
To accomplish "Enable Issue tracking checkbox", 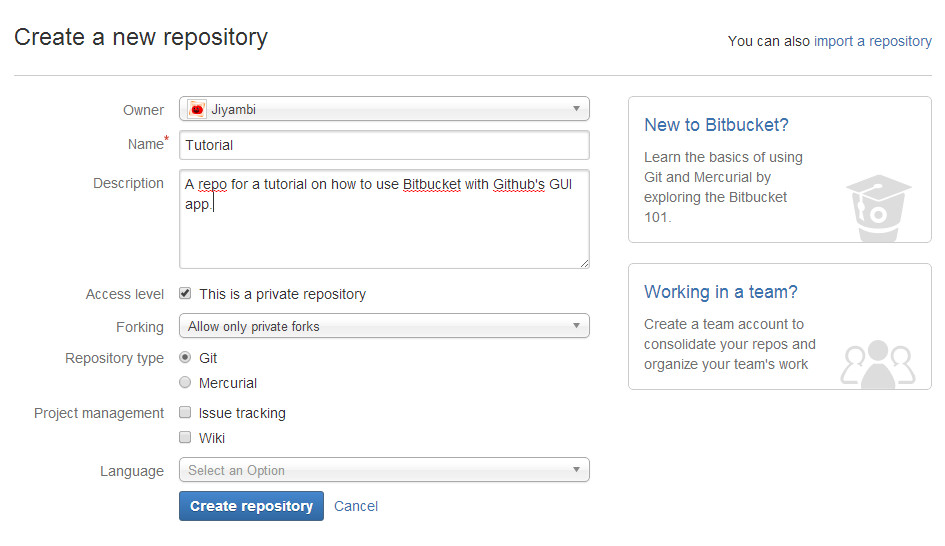I will (185, 412).
